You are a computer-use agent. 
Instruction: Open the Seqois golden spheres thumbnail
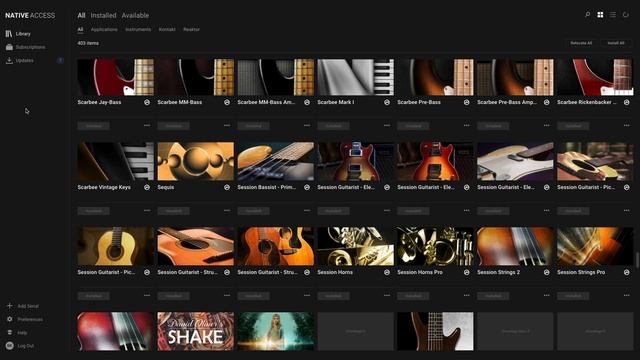(x=196, y=161)
